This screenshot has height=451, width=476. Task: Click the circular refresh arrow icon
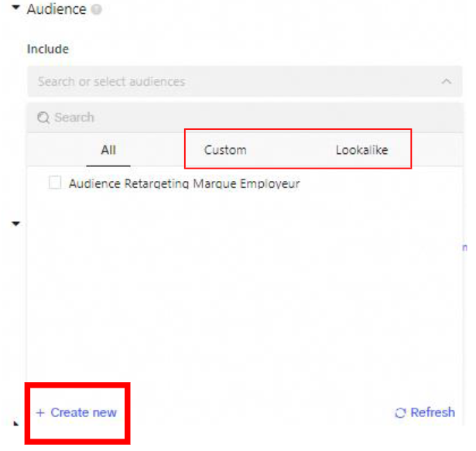(400, 413)
